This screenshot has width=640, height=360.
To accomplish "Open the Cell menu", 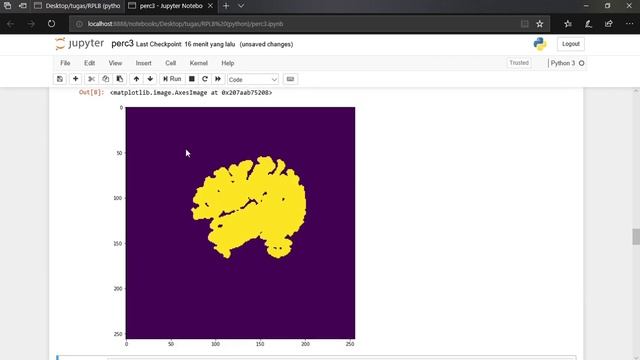I will pos(171,63).
